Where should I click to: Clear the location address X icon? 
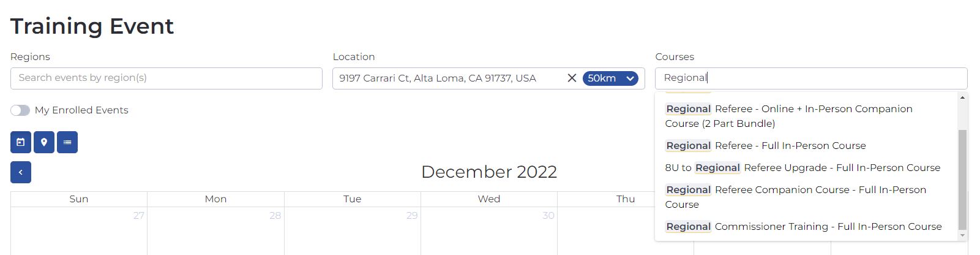572,78
